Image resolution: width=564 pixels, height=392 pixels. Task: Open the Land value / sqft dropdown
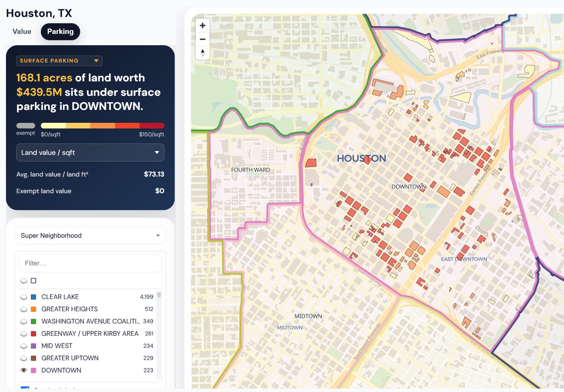[x=90, y=153]
